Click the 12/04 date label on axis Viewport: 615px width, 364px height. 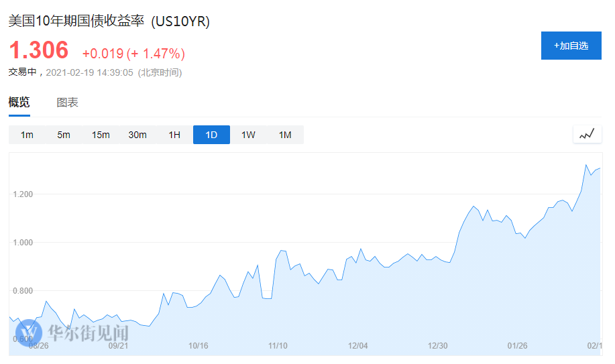point(358,346)
